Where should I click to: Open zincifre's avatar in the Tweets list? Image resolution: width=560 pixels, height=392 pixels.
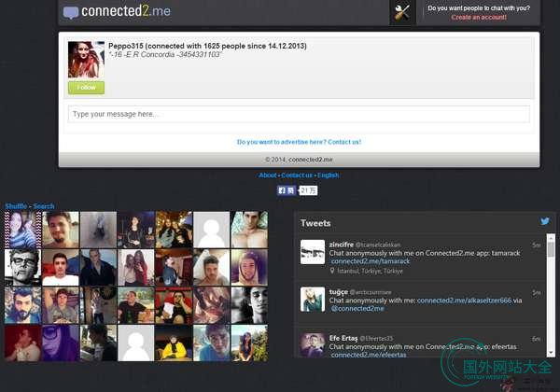click(x=312, y=251)
